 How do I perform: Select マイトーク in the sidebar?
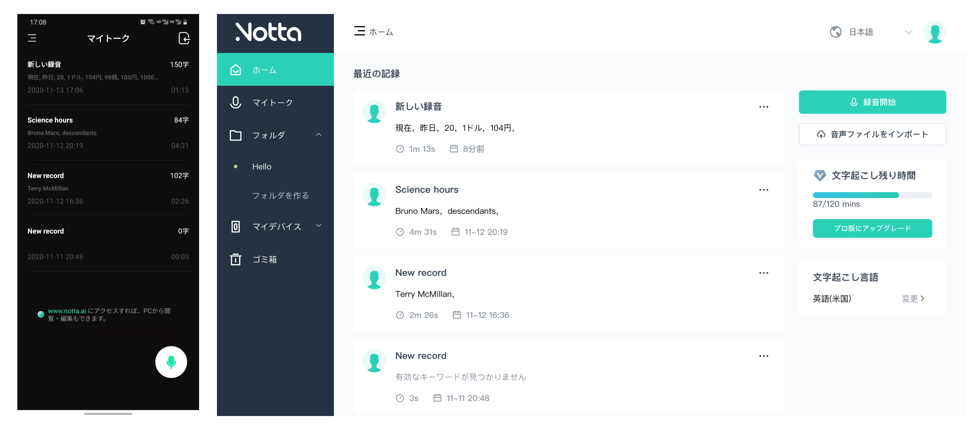272,102
